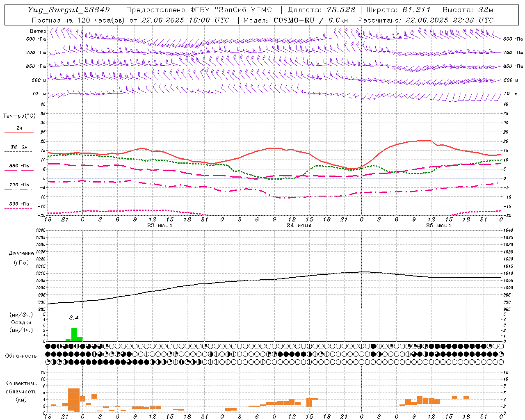The width and height of the screenshot is (525, 420).
Task: Click the (мм/3ч.) precipitation unit label
Action: pyautogui.click(x=21, y=315)
